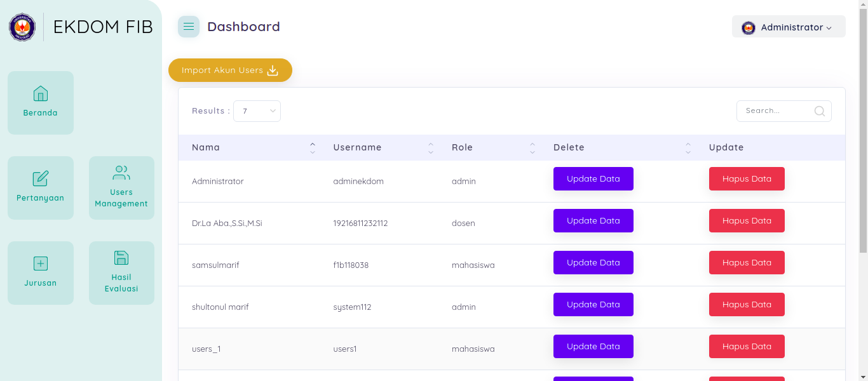868x381 pixels.
Task: Open the Hasil Evaluasi menu
Action: (x=121, y=273)
